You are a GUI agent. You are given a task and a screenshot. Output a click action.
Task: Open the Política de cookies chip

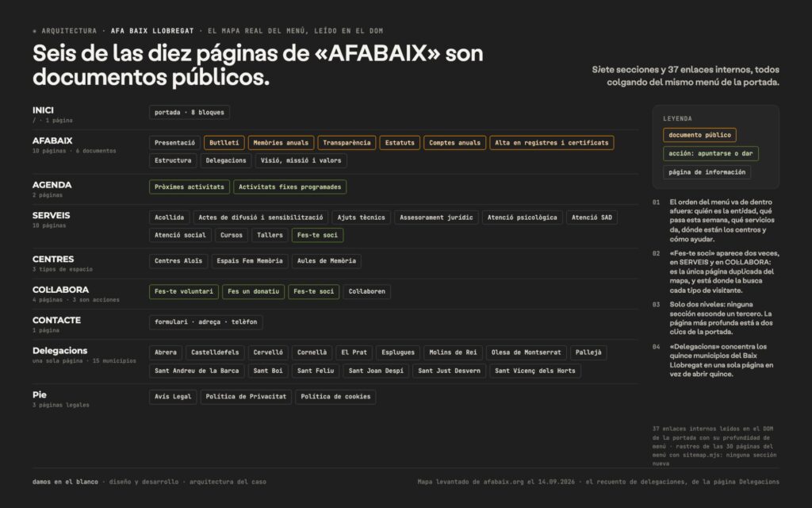tap(335, 397)
